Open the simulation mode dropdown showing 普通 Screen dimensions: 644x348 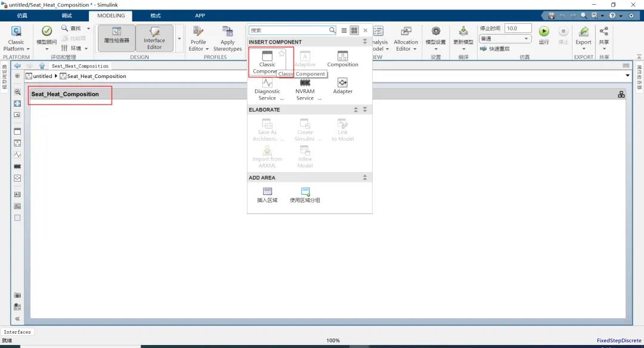[x=505, y=39]
